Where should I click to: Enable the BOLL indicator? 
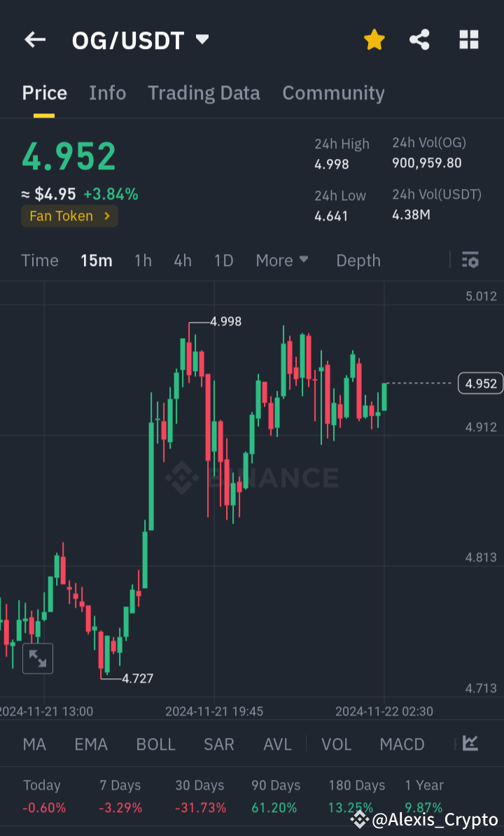pos(155,744)
